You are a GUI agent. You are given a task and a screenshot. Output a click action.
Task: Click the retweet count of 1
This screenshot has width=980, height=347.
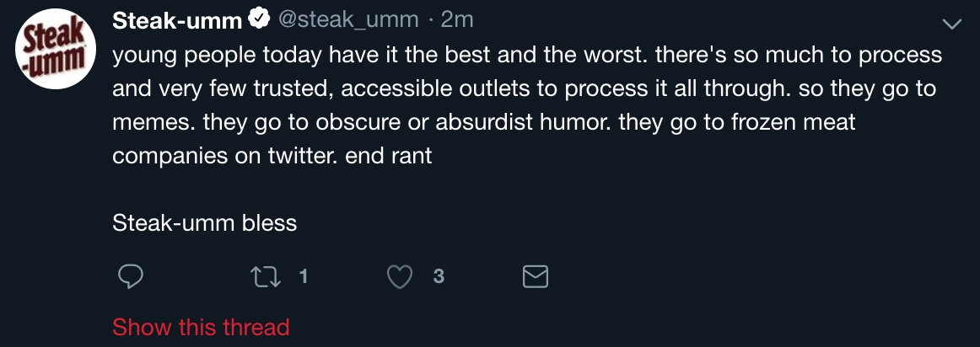pos(303,276)
